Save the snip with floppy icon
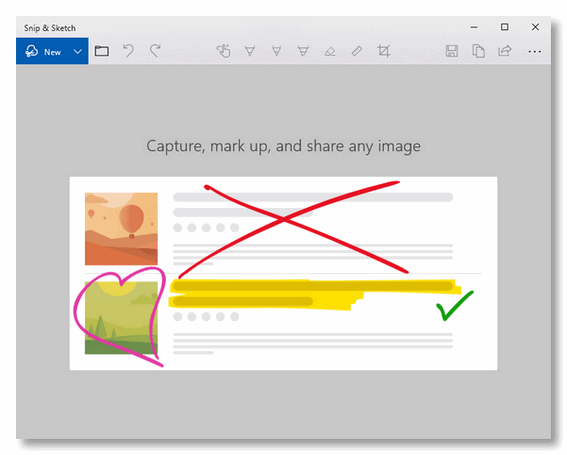Viewport: 567px width, 455px height. tap(452, 51)
